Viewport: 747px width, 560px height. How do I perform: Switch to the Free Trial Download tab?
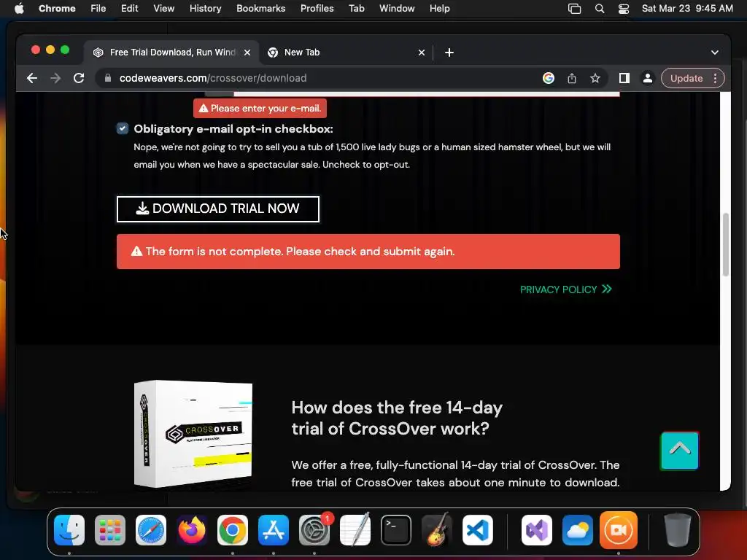pyautogui.click(x=171, y=52)
